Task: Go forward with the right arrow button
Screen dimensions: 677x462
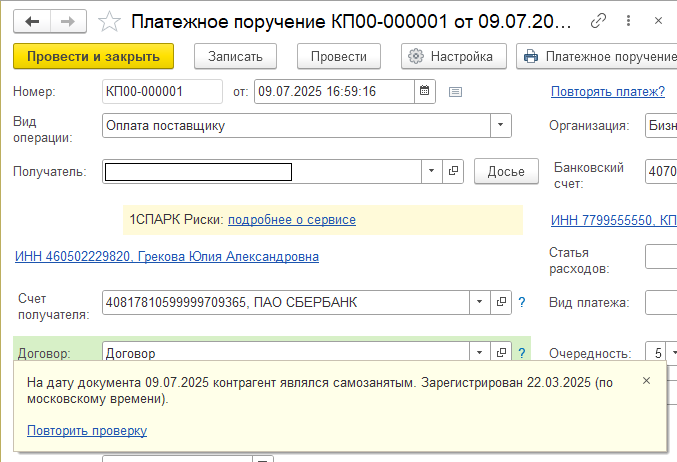Action: (x=68, y=21)
